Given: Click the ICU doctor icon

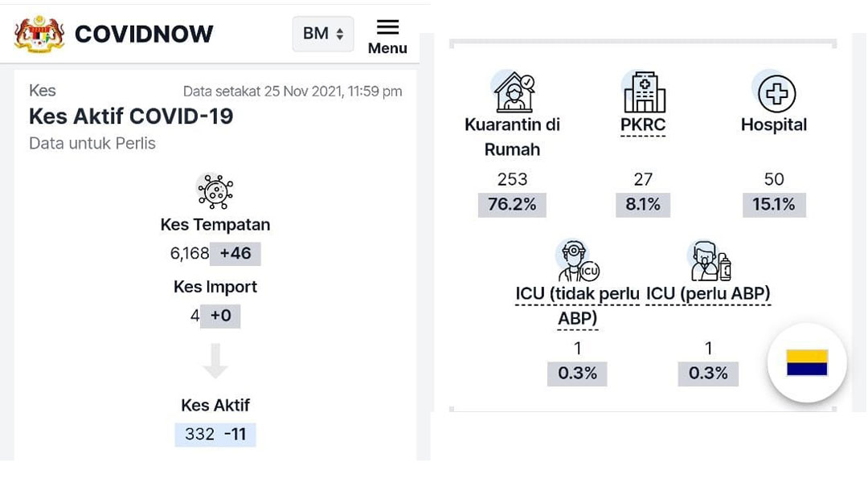Looking at the screenshot, I should (x=578, y=260).
